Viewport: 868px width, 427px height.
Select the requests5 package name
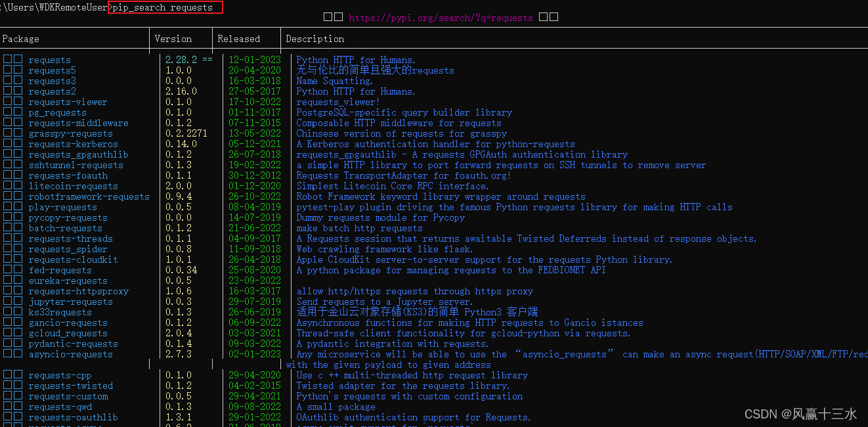pyautogui.click(x=52, y=70)
